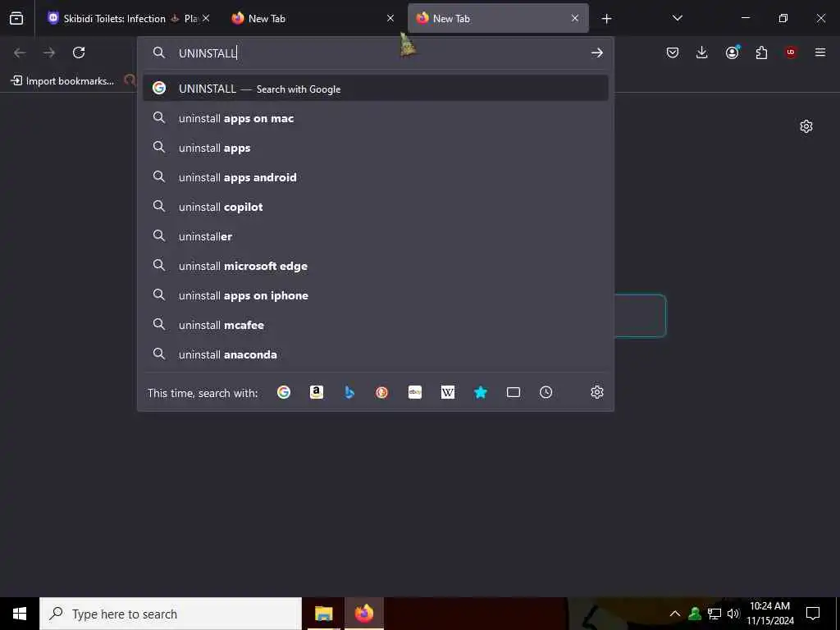Choose suggestion uninstaller

[x=375, y=236]
